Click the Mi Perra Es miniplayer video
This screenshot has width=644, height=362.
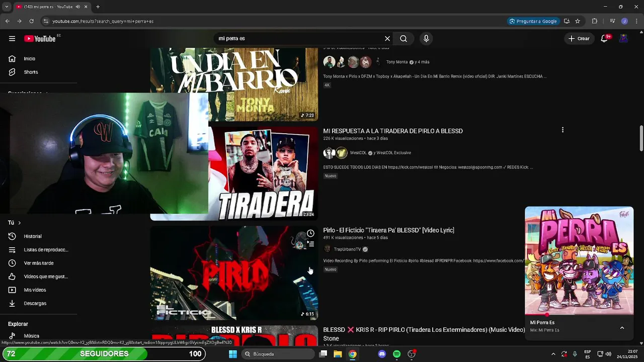point(579,260)
